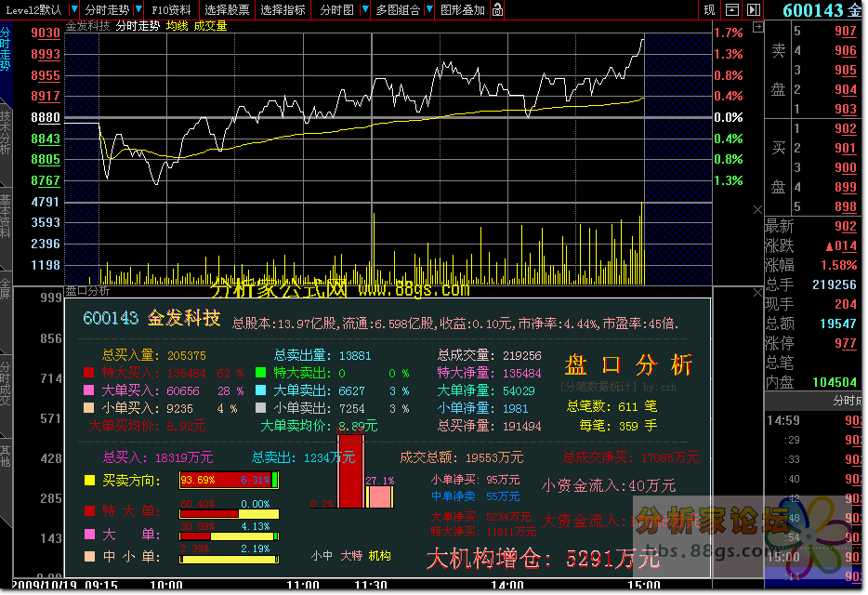Click the green 特大卖出 legend square
The image size is (868, 595).
[260, 373]
